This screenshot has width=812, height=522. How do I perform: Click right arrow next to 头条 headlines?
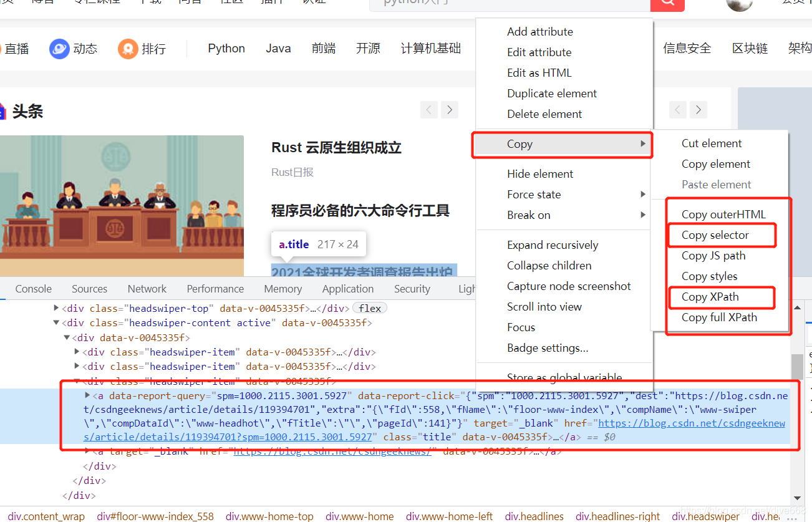click(450, 110)
